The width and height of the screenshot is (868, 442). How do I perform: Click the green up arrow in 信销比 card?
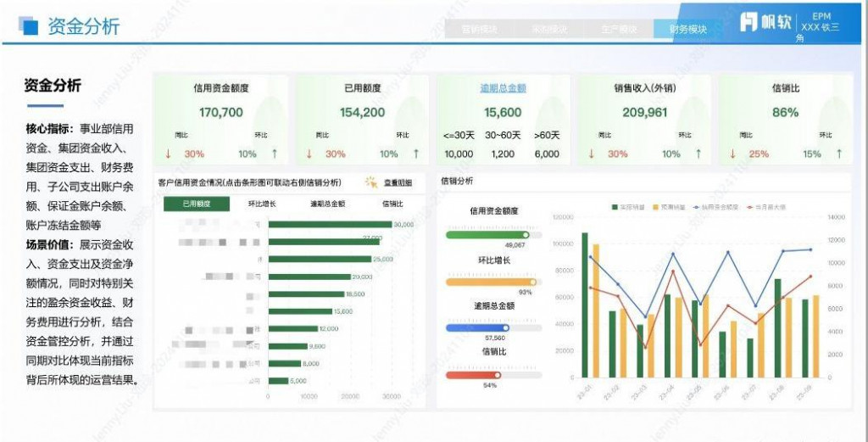pos(839,154)
